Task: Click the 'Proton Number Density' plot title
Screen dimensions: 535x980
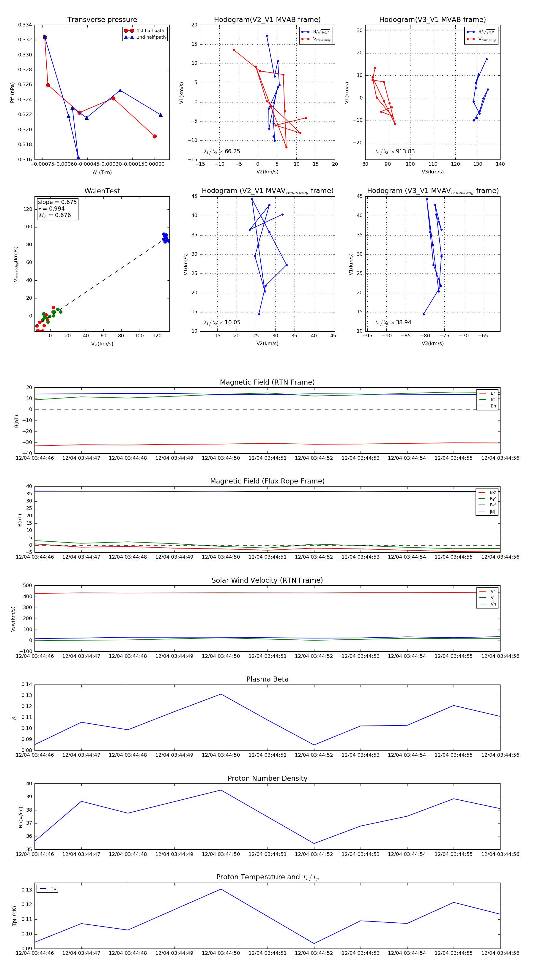Action: tap(267, 778)
